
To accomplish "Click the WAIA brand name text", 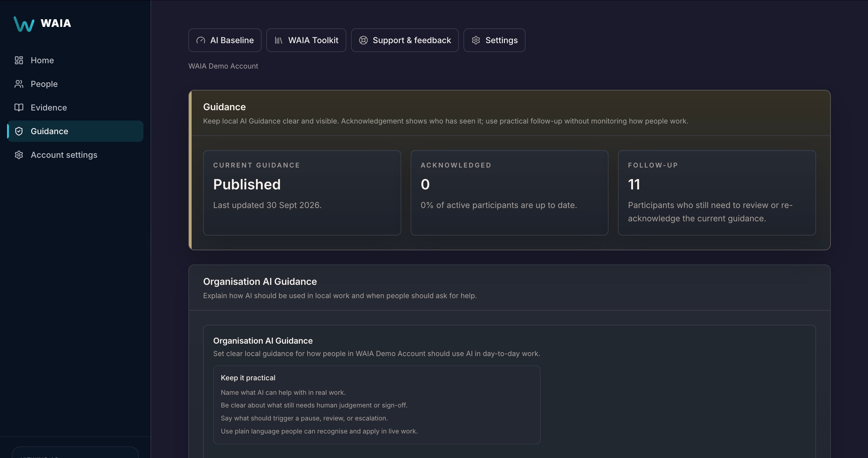I will pyautogui.click(x=56, y=23).
